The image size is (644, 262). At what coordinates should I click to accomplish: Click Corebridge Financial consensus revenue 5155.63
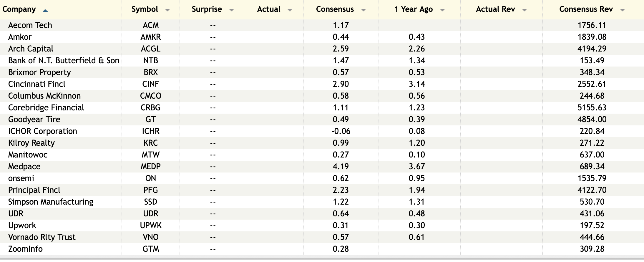[x=592, y=108]
